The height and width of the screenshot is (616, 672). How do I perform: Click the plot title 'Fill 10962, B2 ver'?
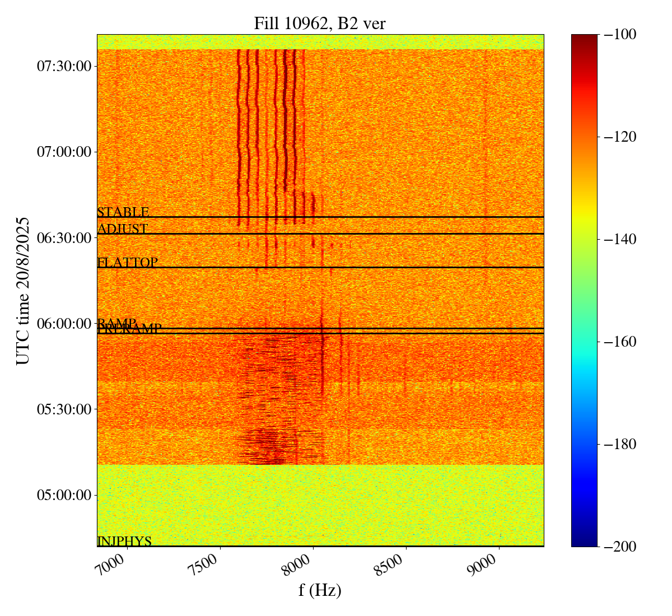pos(320,23)
